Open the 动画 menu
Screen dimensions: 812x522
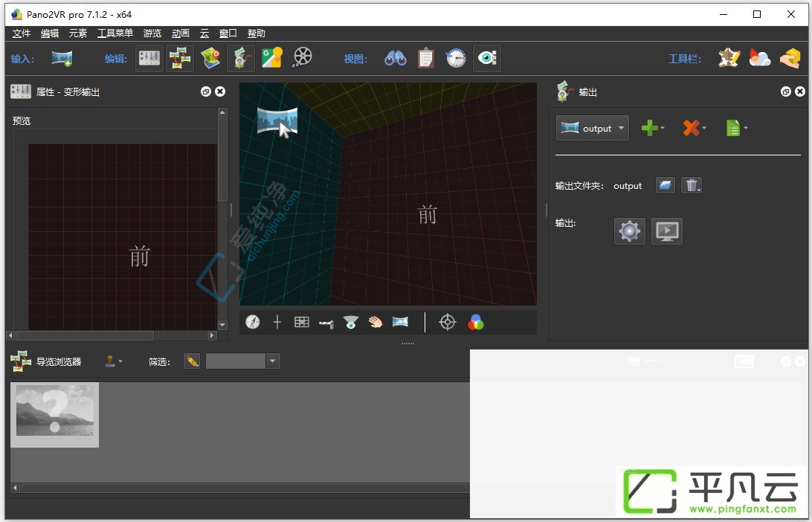pyautogui.click(x=180, y=33)
